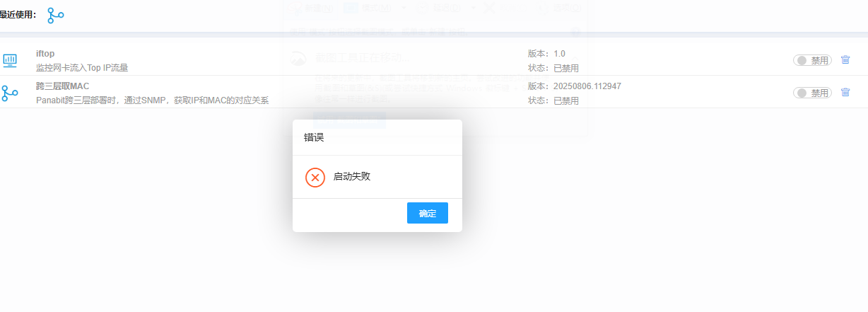868x312 pixels.
Task: Click the recently used branch icon
Action: [55, 15]
